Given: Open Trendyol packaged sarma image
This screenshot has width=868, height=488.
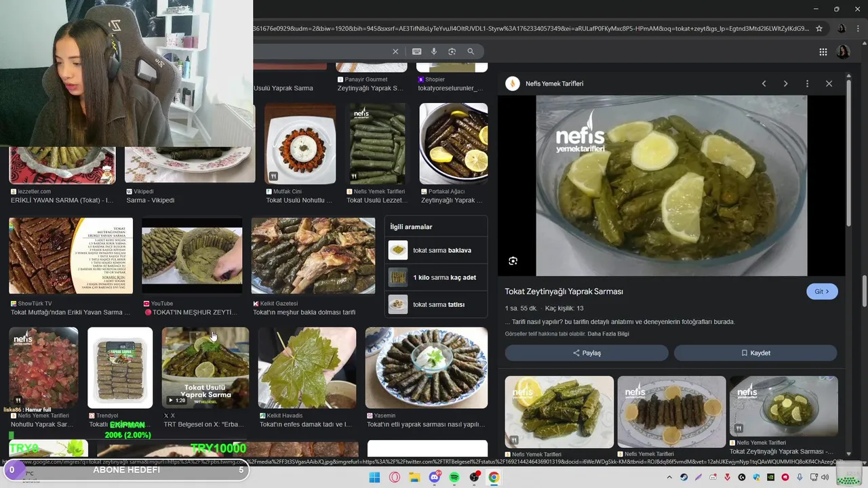Looking at the screenshot, I should pyautogui.click(x=120, y=367).
